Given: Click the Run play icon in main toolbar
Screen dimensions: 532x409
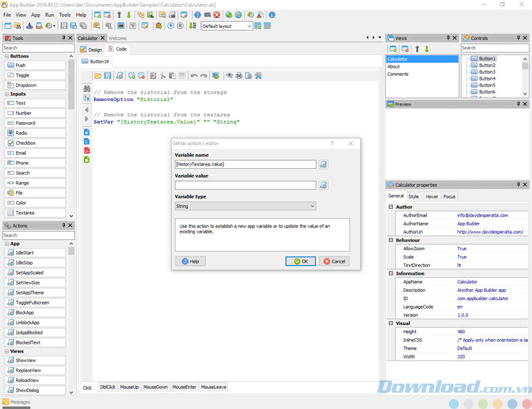Looking at the screenshot, I should pos(170,26).
